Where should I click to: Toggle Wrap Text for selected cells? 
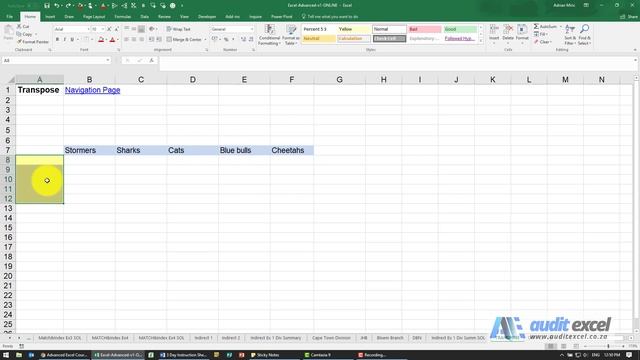coord(178,29)
